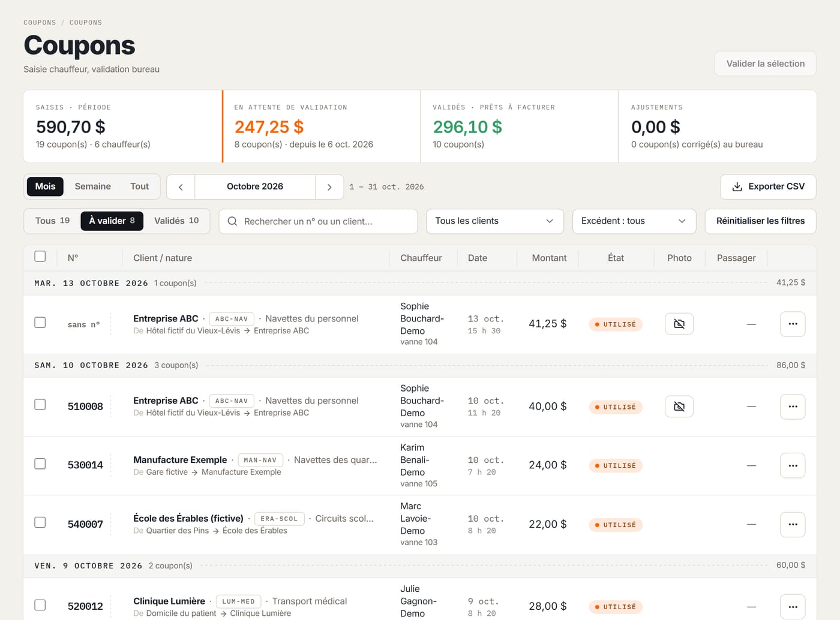The height and width of the screenshot is (620, 840).
Task: Select checkbox for coupon 520012
Action: click(40, 605)
